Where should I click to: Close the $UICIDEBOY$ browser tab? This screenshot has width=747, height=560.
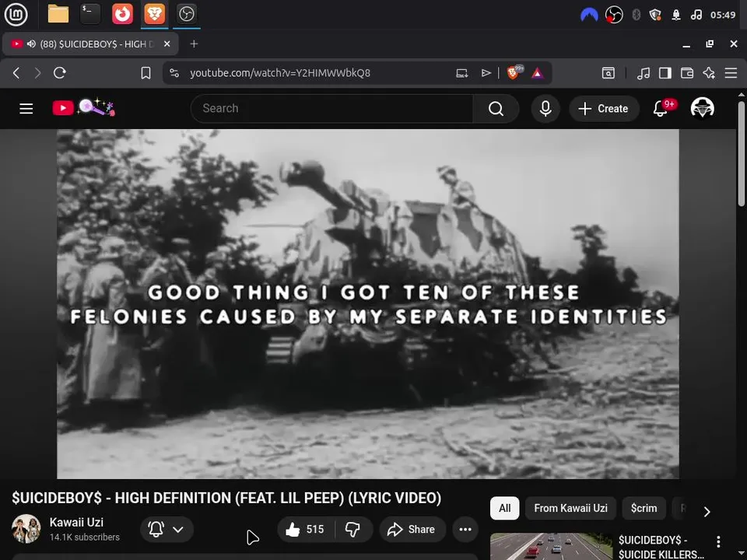click(x=167, y=44)
